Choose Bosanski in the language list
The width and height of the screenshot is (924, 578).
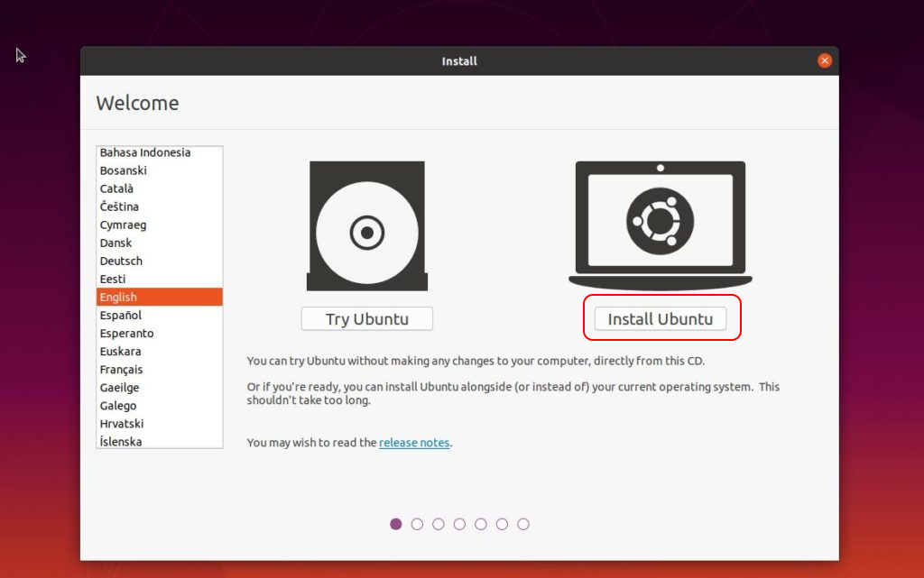coord(124,170)
